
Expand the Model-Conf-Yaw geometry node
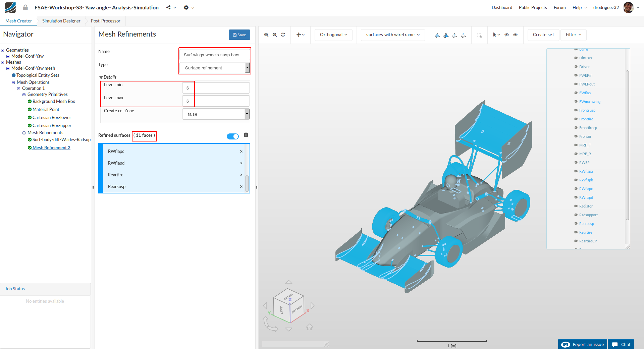click(x=8, y=56)
